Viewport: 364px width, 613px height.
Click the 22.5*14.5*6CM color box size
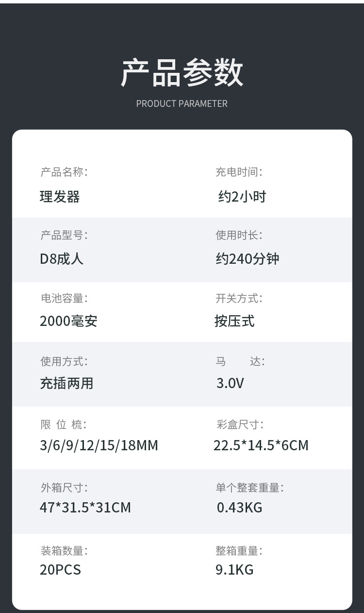click(x=261, y=445)
